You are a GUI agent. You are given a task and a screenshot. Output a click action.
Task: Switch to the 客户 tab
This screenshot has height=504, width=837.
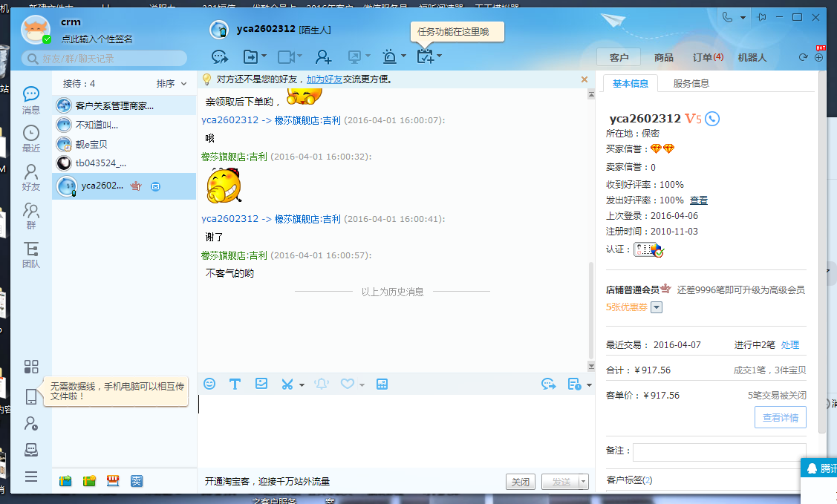[x=619, y=57]
